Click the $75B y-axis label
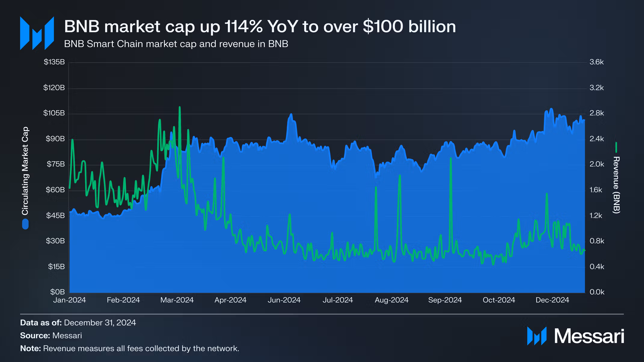The image size is (644, 362). (x=56, y=164)
